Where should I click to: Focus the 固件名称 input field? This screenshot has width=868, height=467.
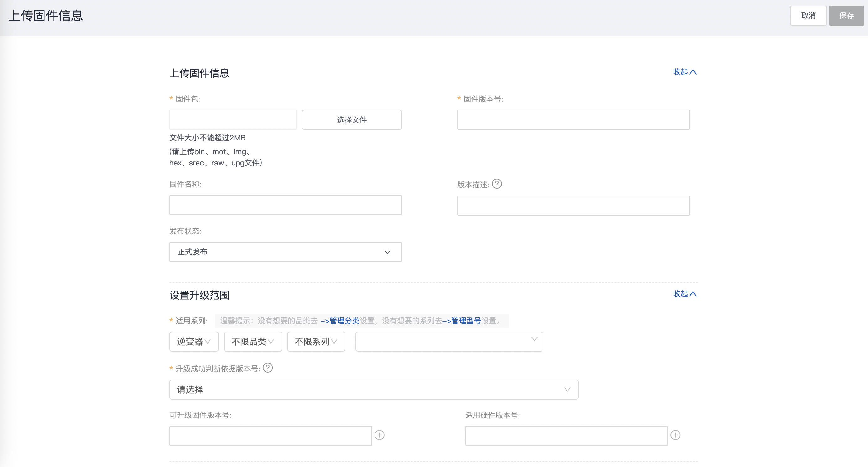pyautogui.click(x=285, y=205)
